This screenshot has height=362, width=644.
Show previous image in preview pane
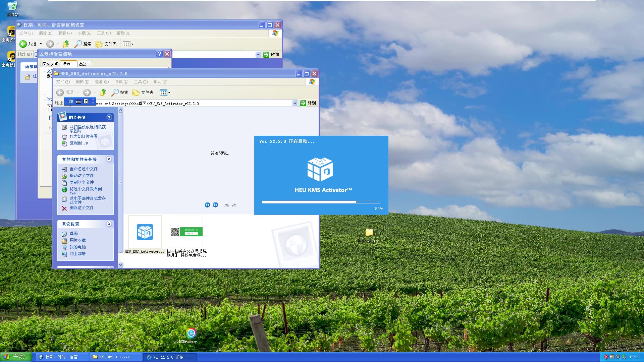pyautogui.click(x=207, y=205)
